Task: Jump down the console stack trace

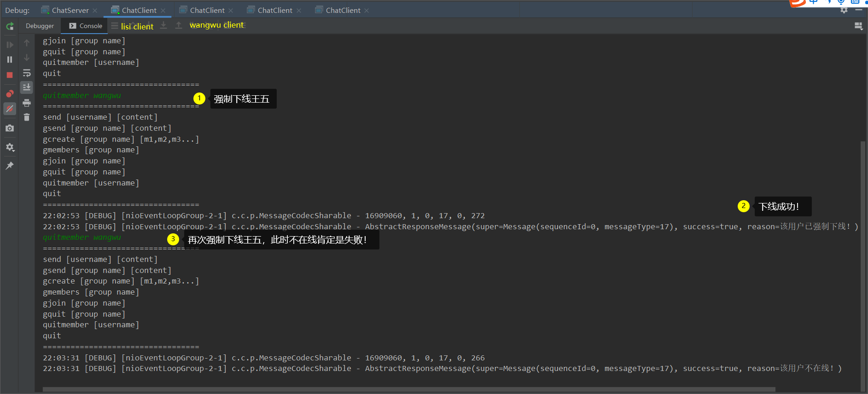Action: click(27, 58)
